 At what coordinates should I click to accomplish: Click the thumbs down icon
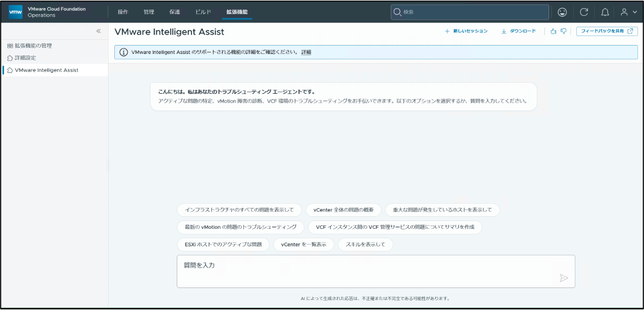point(563,31)
